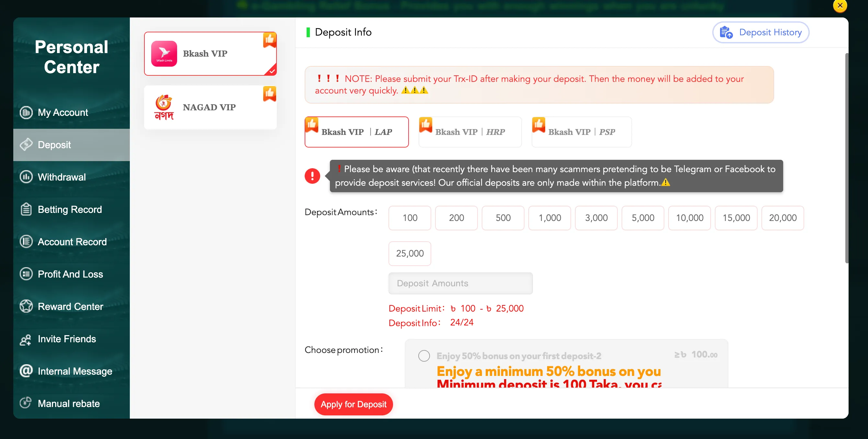The image size is (868, 439).
Task: Click the Profit And Loss icon
Action: click(x=26, y=274)
